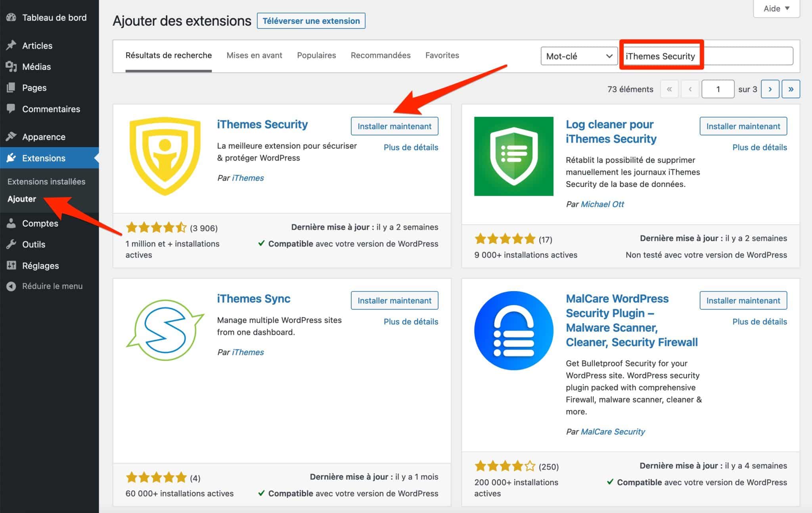Open iThemes author link under iThemes Sync
Viewport: 812px width, 513px height.
(x=248, y=352)
